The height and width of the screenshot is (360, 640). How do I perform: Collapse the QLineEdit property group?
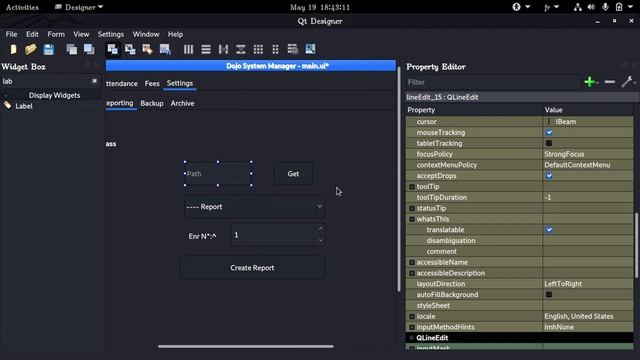click(x=411, y=338)
